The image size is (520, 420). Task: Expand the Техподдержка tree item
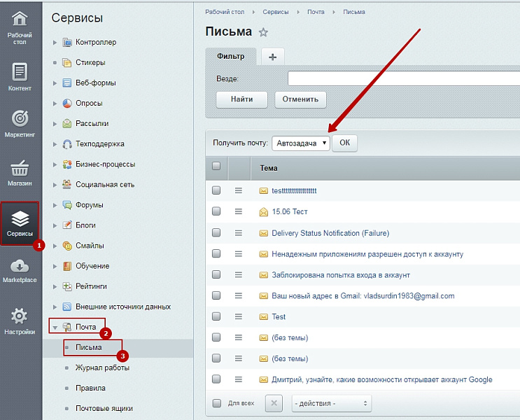55,144
